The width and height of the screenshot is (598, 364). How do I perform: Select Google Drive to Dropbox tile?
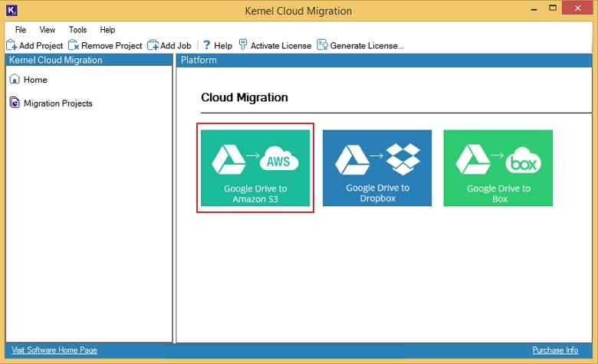click(377, 168)
